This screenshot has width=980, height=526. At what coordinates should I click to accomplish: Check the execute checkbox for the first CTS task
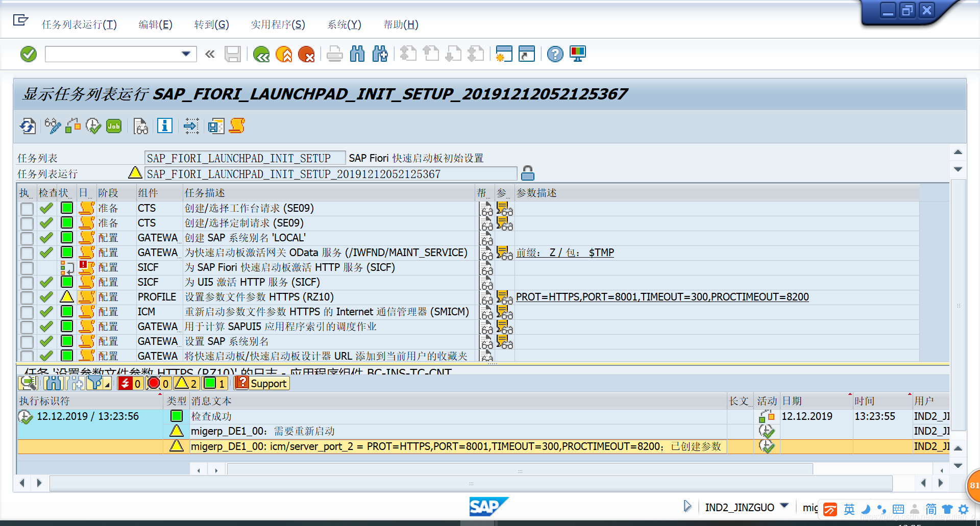click(x=27, y=208)
